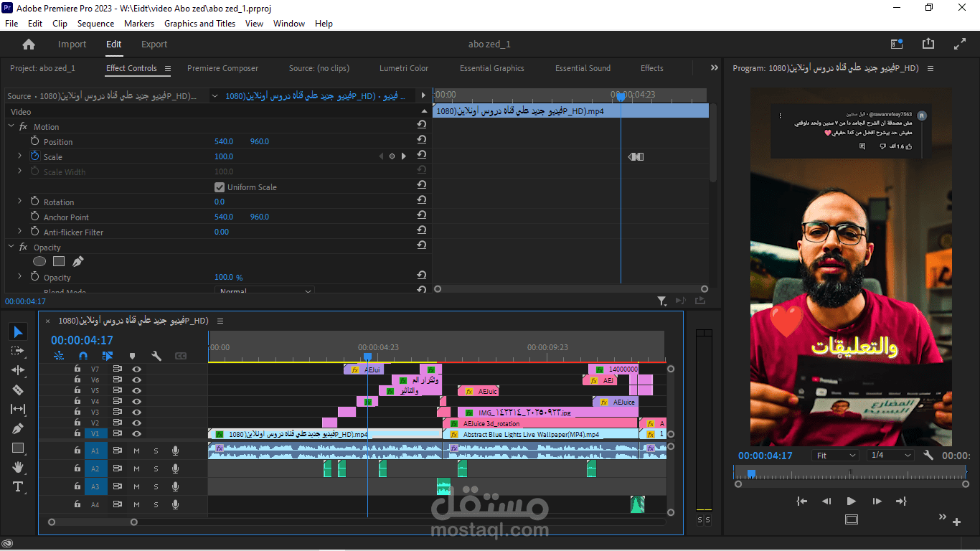Switch to Essential Sound tab
This screenshot has height=551, width=980.
point(583,68)
